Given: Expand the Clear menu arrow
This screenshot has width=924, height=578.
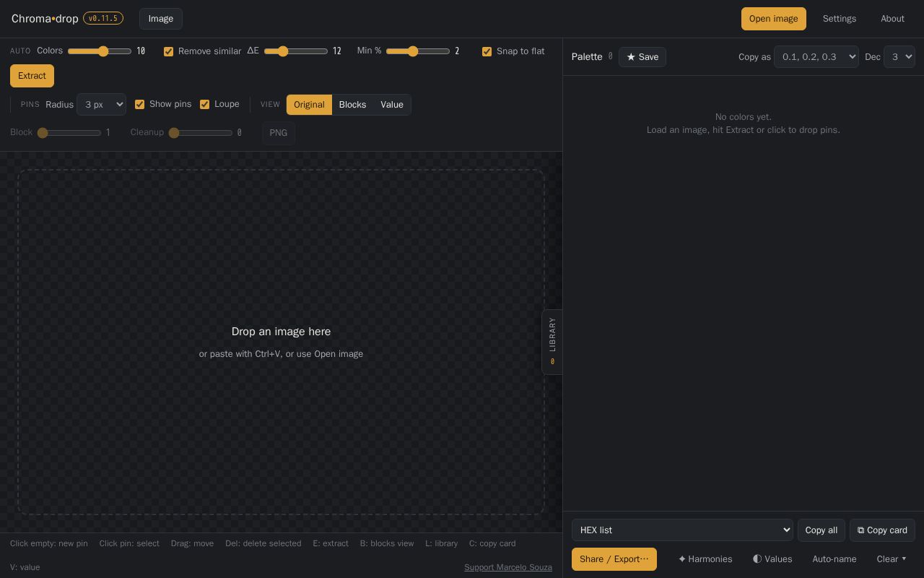Looking at the screenshot, I should [892, 559].
